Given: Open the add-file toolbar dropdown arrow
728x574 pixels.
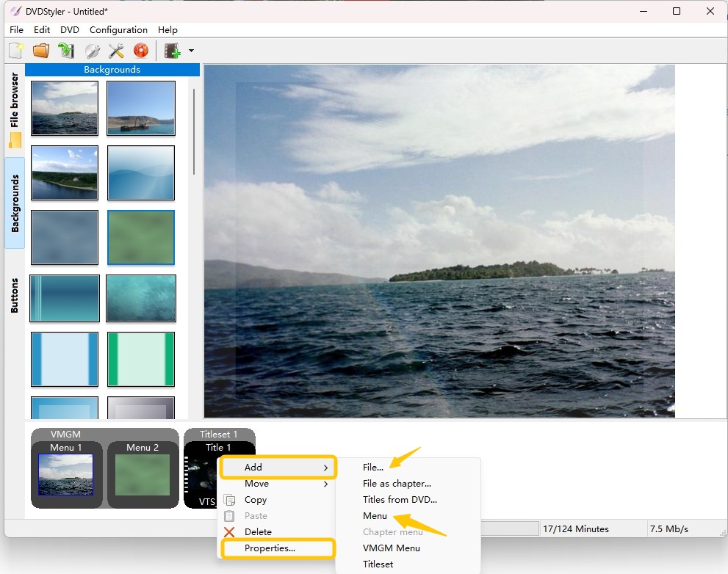Looking at the screenshot, I should 190,50.
